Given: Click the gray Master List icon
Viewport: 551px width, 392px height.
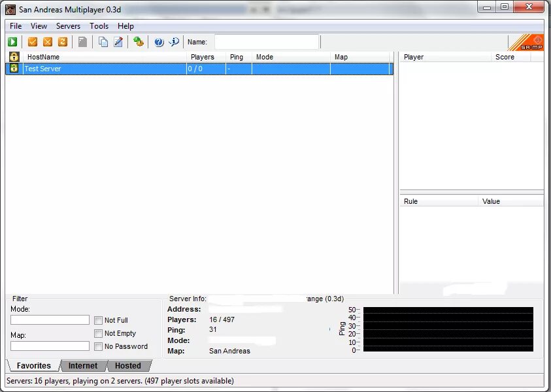Looking at the screenshot, I should (x=82, y=42).
